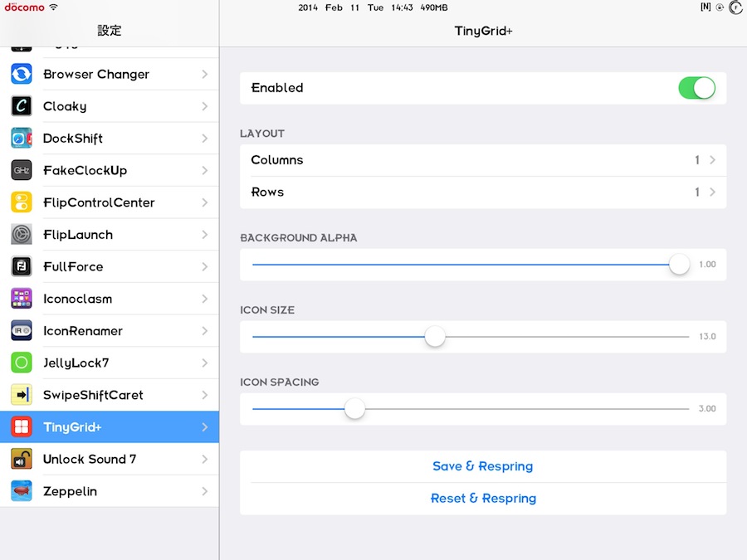Tap the FullForce app icon

click(22, 266)
